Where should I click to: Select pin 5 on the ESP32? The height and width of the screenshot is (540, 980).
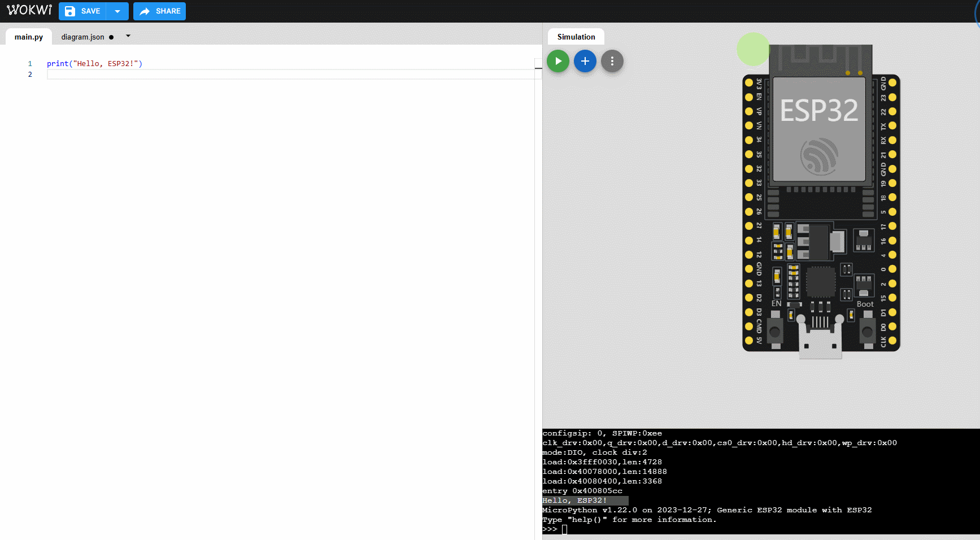coord(892,212)
